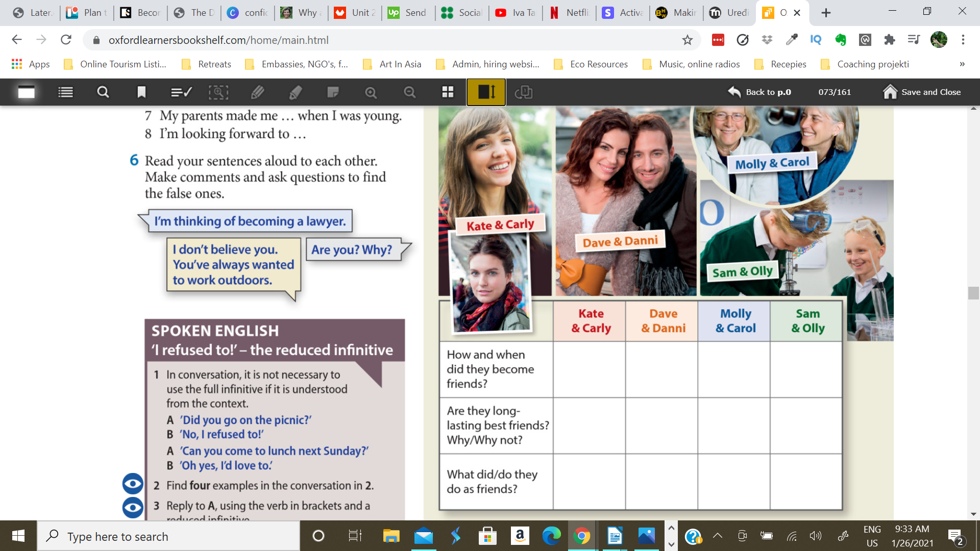Bookmark this page with the star icon

pos(688,40)
